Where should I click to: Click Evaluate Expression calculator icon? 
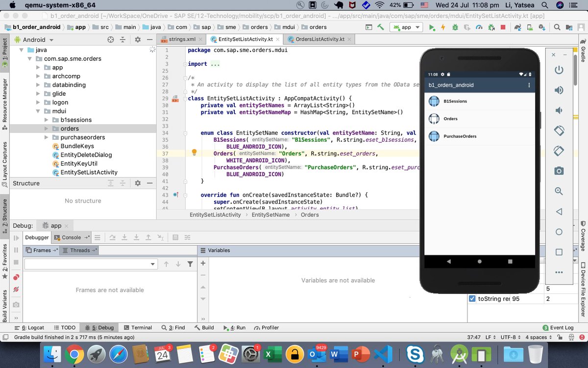tap(175, 237)
